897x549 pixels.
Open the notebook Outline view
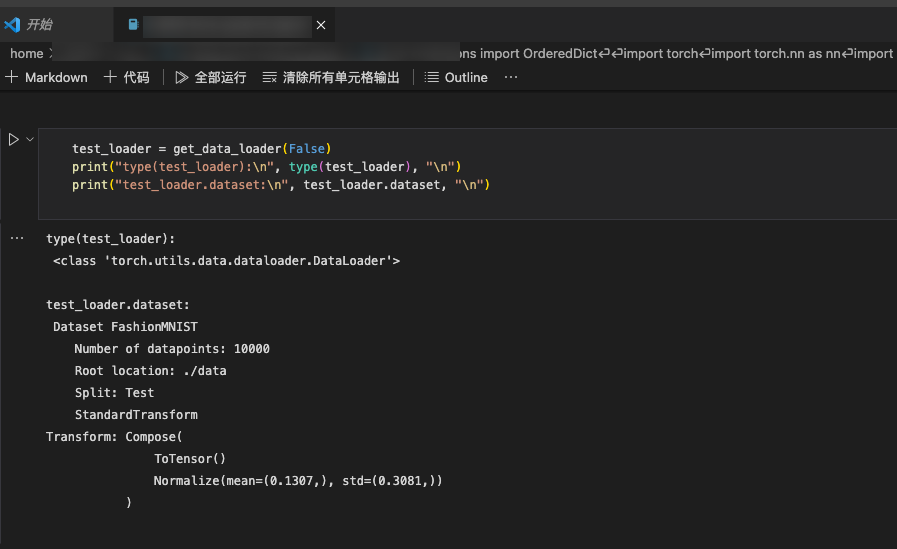456,77
